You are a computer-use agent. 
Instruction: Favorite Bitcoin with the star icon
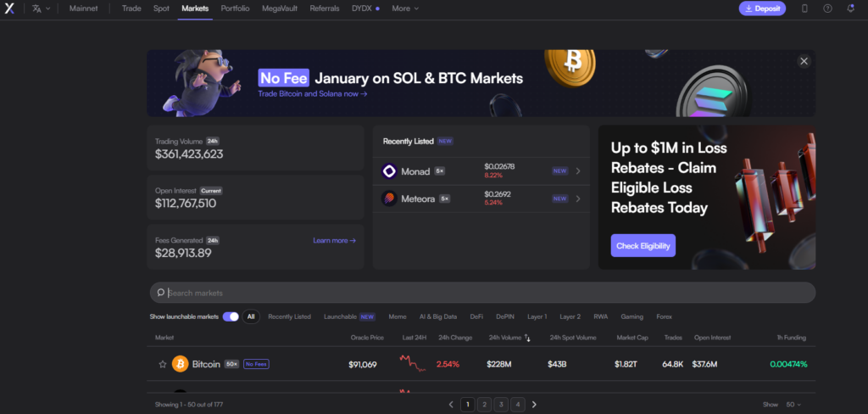[163, 364]
